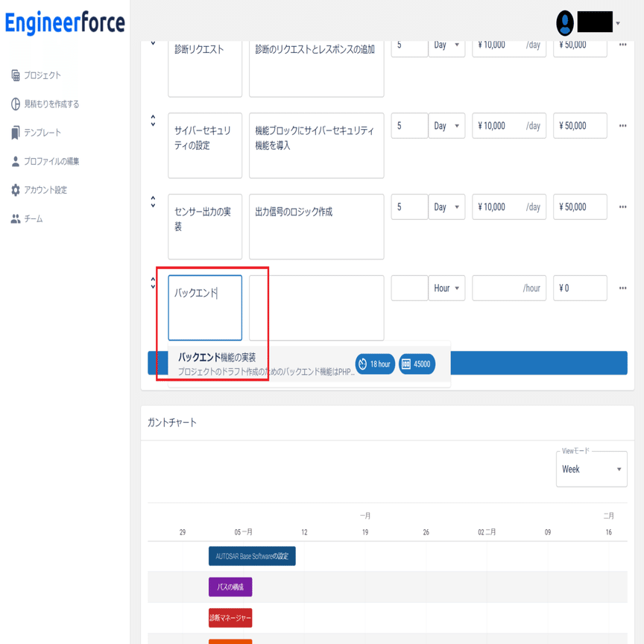Click the banknote icon on the 45000 badge
This screenshot has width=644, height=644.
[x=407, y=364]
